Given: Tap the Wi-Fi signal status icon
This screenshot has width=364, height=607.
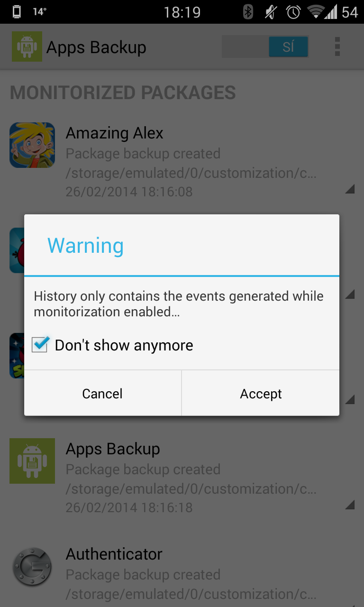Looking at the screenshot, I should (x=316, y=12).
